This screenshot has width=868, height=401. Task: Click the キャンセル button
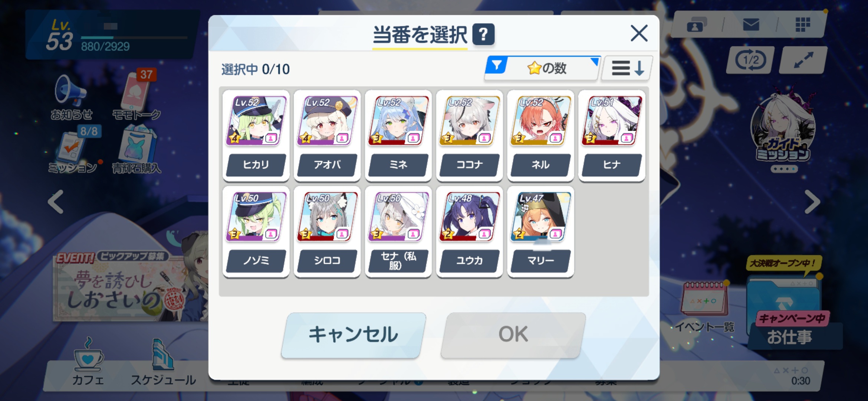(353, 335)
